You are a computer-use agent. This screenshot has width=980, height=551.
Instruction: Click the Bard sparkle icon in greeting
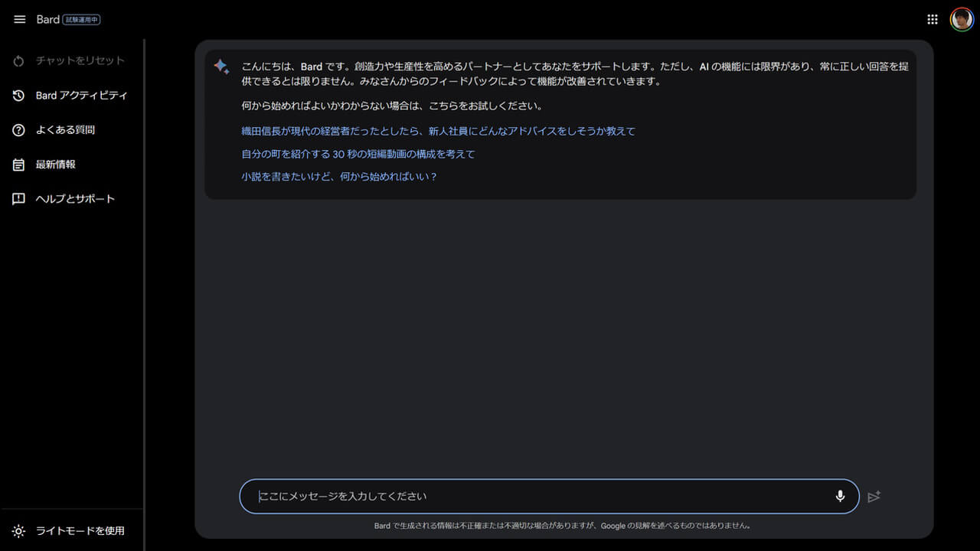221,67
